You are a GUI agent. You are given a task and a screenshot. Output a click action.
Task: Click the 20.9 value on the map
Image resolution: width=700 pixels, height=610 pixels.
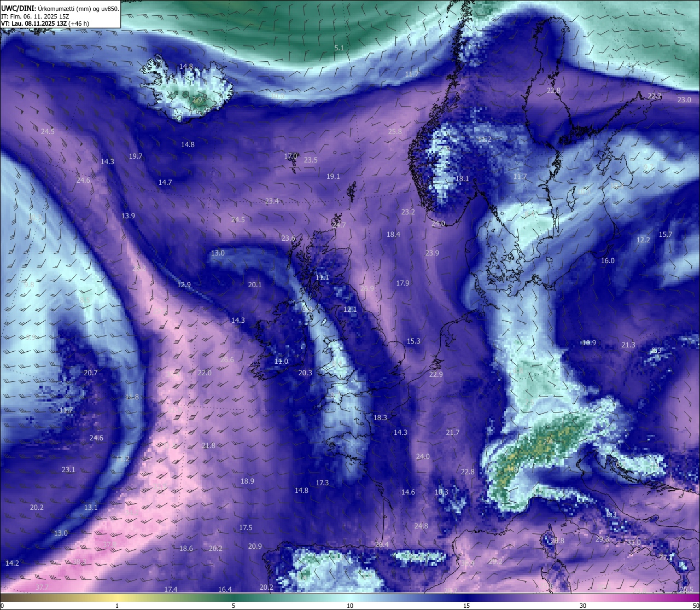click(255, 546)
